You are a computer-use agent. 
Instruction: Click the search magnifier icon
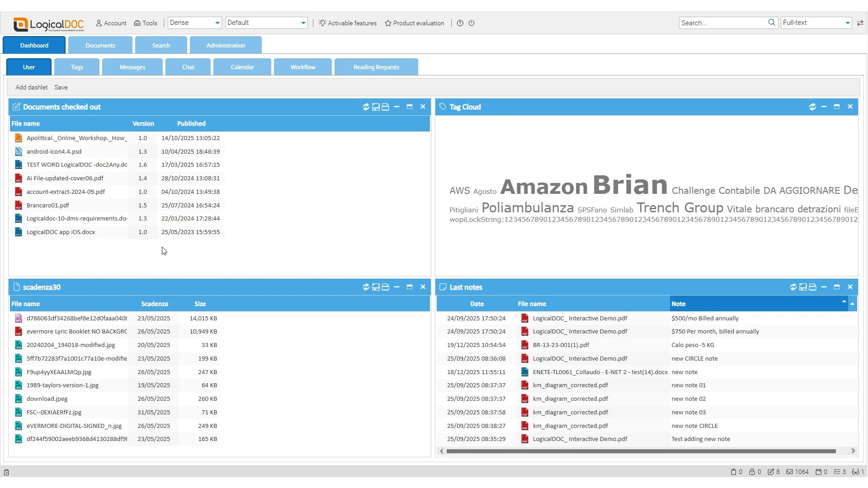772,23
